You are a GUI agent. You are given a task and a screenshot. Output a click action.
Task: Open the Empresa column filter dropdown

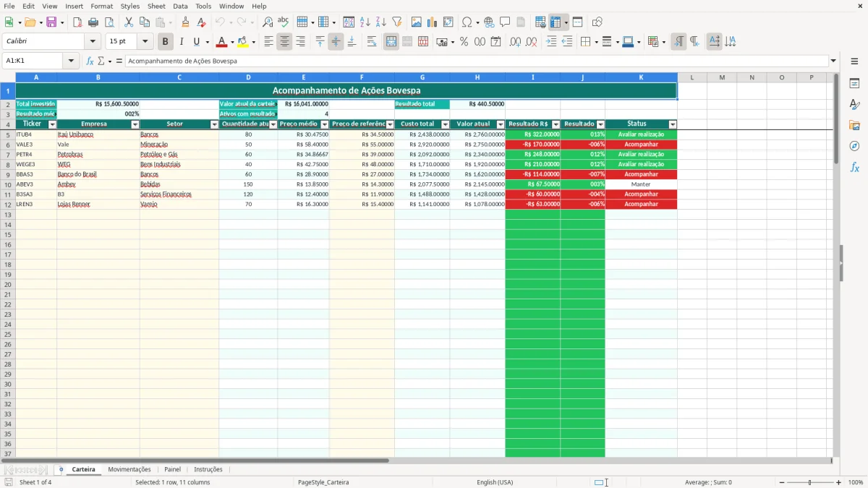(135, 124)
